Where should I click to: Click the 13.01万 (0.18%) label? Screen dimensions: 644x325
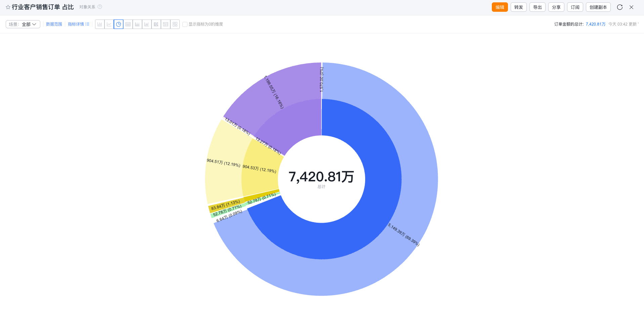[x=237, y=126]
